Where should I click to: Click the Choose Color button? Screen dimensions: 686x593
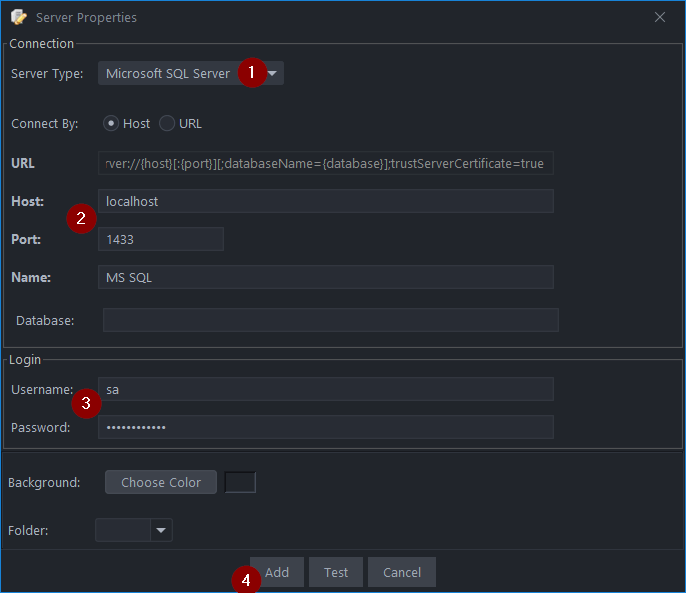[161, 482]
